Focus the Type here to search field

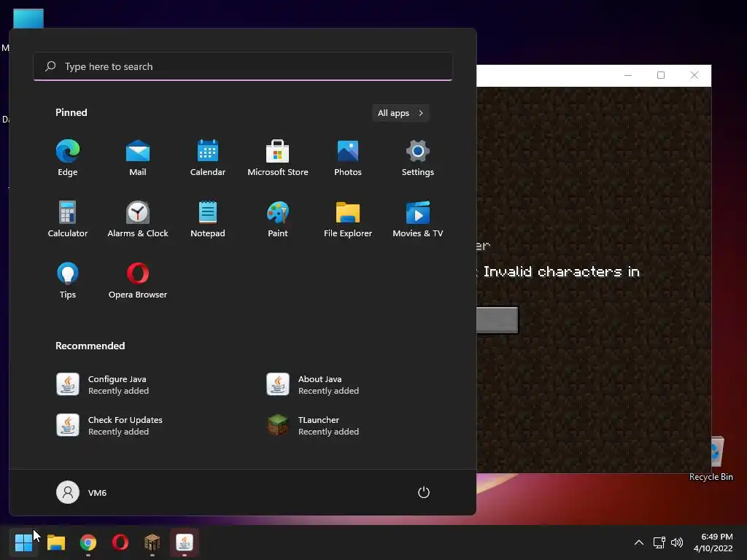point(243,66)
